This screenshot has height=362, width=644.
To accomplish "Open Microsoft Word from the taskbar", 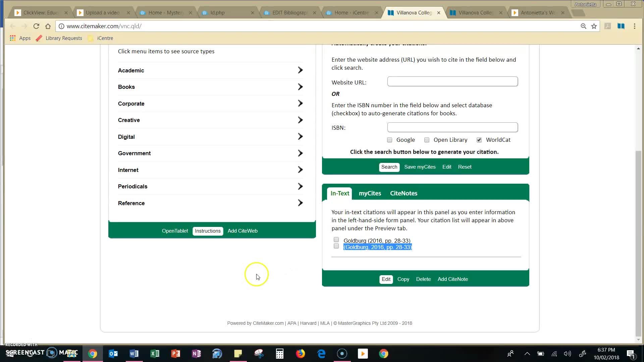I will (134, 353).
